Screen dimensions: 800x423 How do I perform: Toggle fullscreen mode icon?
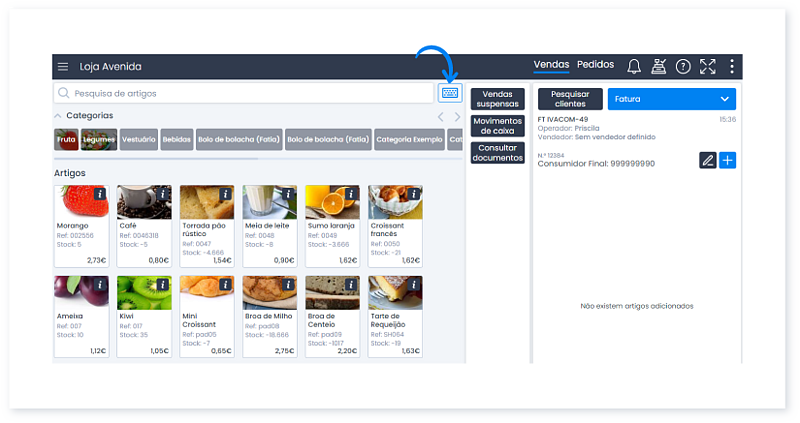tap(708, 66)
